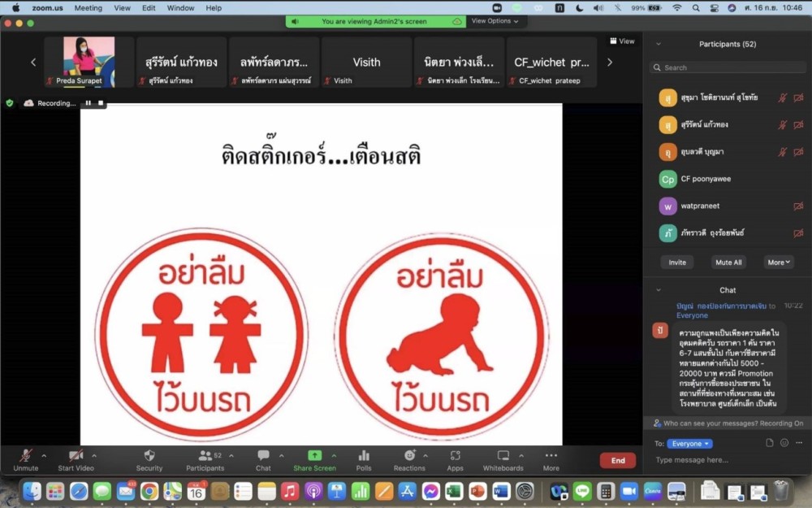The image size is (812, 508).
Task: Open the View Options dropdown
Action: click(x=495, y=21)
